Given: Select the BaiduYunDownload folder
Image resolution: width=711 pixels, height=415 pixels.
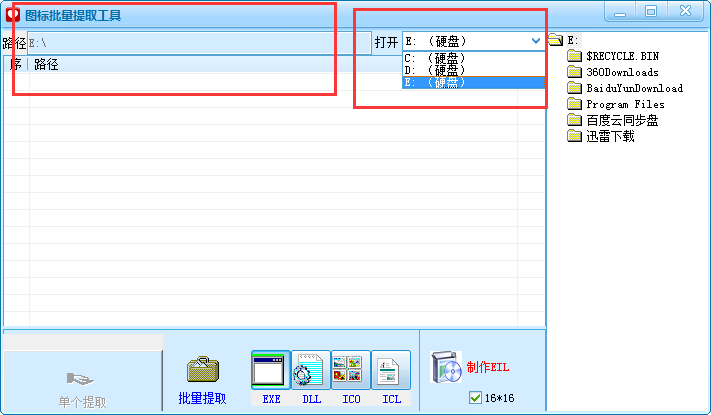Looking at the screenshot, I should 633,88.
